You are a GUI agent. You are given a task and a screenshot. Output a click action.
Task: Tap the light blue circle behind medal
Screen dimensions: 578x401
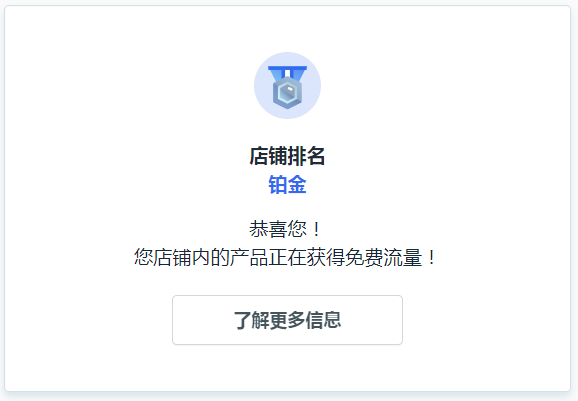point(287,86)
